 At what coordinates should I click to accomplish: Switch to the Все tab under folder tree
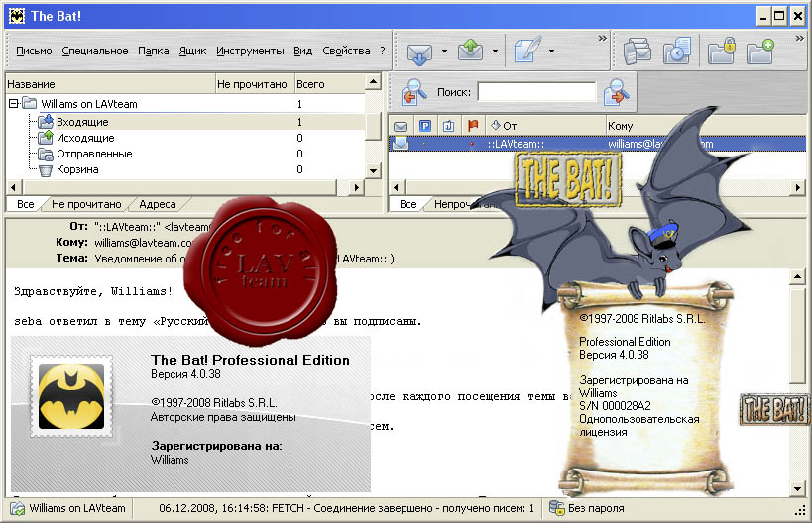(x=25, y=204)
